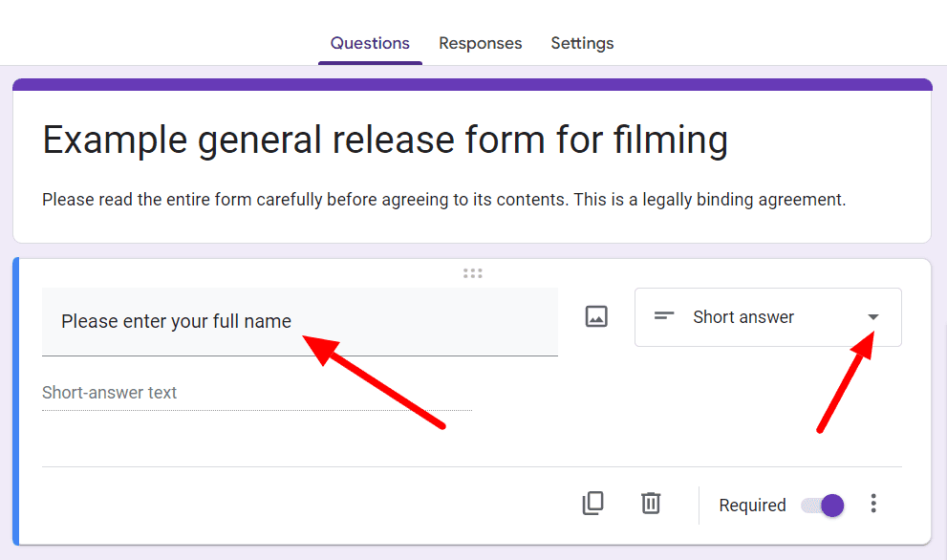Delete the question with trash icon
947x560 pixels.
(x=651, y=504)
